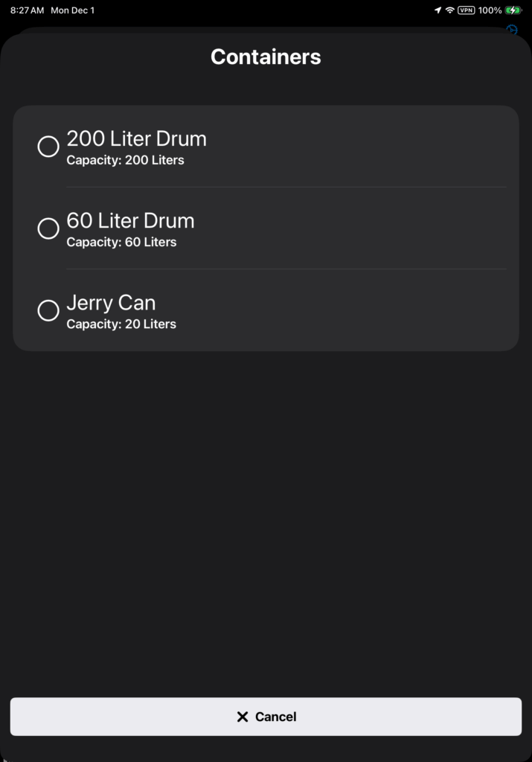Tap the VPN status indicator

click(x=467, y=10)
